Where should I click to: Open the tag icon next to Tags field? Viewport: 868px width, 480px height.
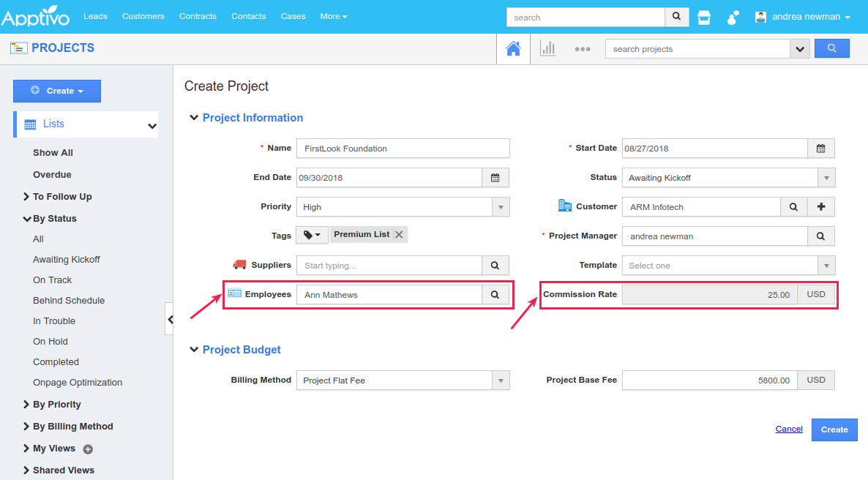tap(311, 234)
